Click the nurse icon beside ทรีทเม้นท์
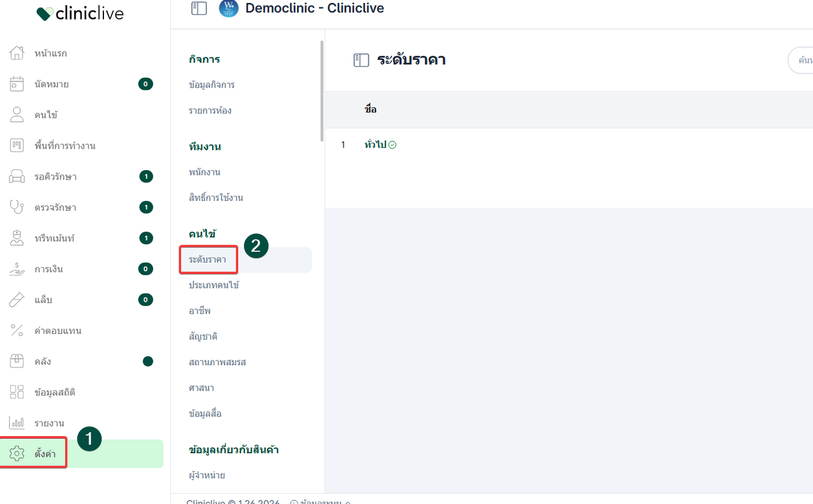813x504 pixels. pyautogui.click(x=17, y=238)
